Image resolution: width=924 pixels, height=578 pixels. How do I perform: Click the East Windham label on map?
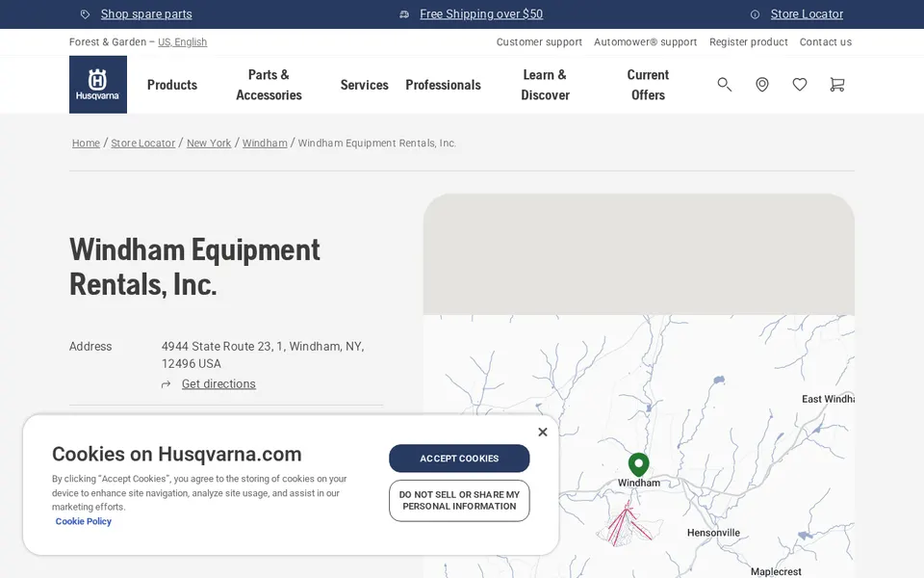828,399
